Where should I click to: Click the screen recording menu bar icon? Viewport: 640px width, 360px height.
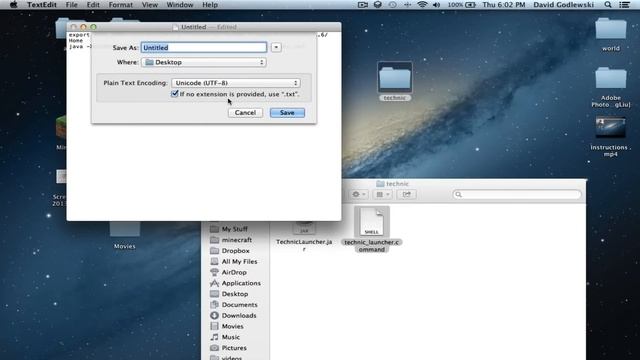click(362, 5)
